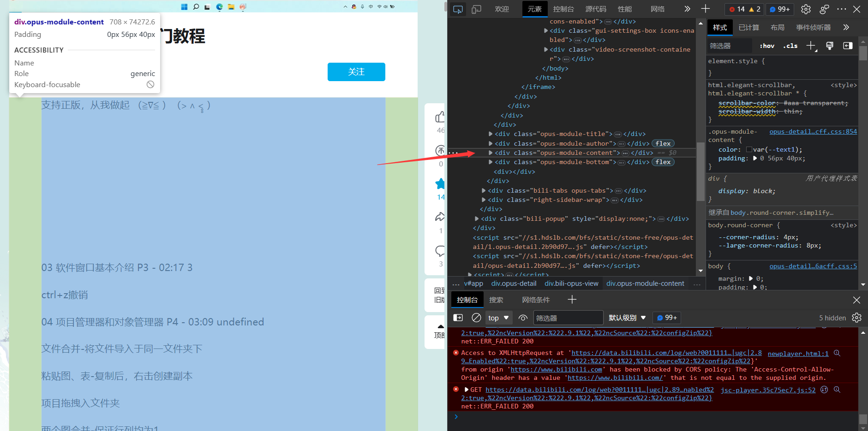Open the 默认级别 log level dropdown

coord(627,318)
